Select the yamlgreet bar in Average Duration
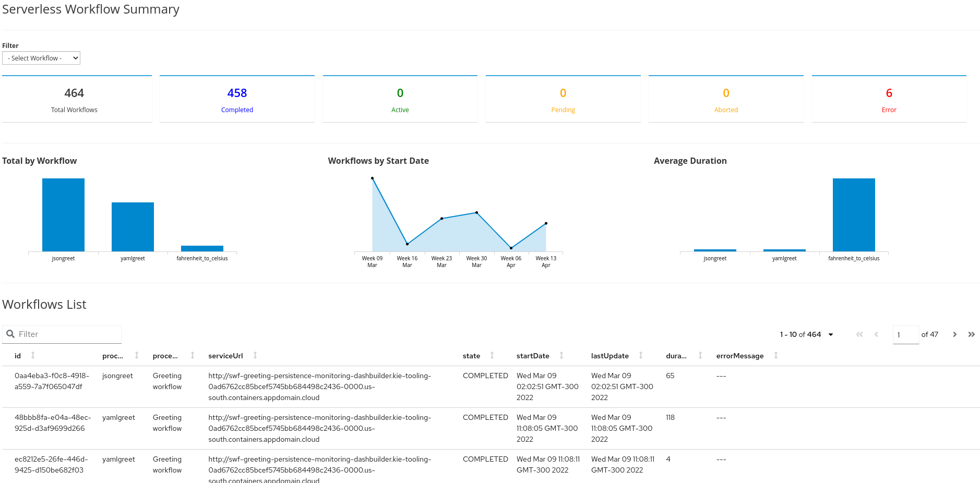Viewport: 980px width, 483px height. (x=784, y=250)
